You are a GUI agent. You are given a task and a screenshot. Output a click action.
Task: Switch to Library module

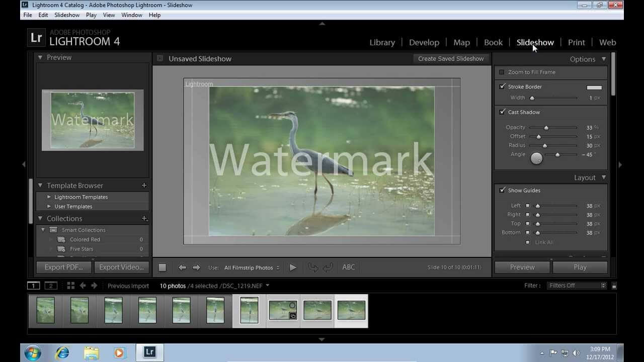click(x=382, y=42)
